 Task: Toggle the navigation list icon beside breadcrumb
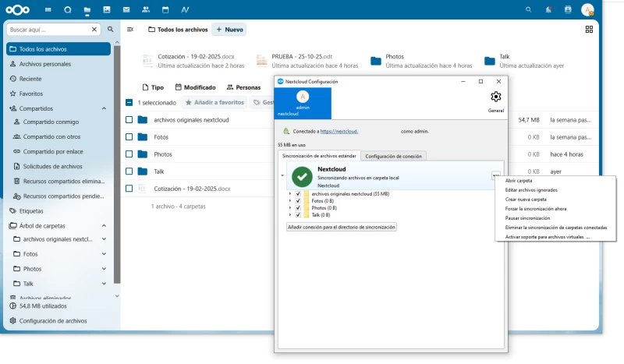[x=130, y=30]
